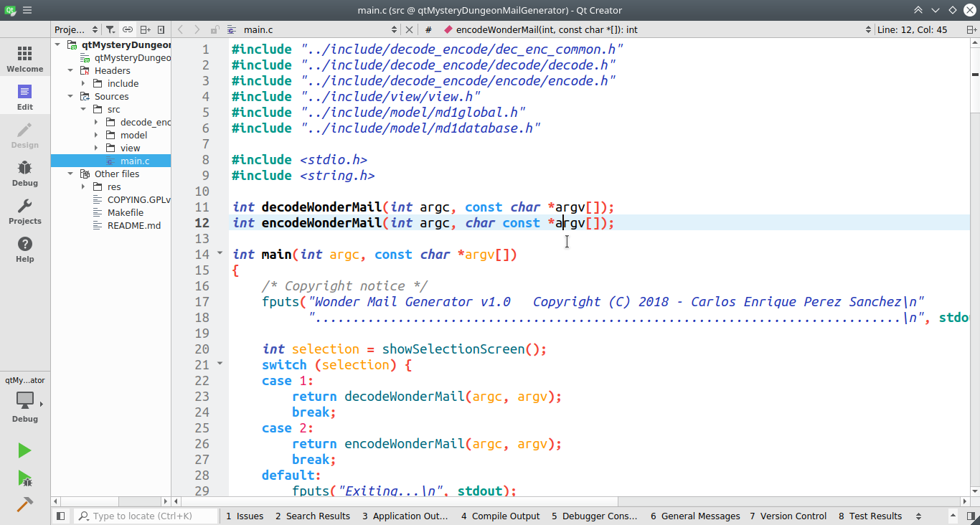Expand the include folder under Headers
This screenshot has height=525, width=980.
83,84
